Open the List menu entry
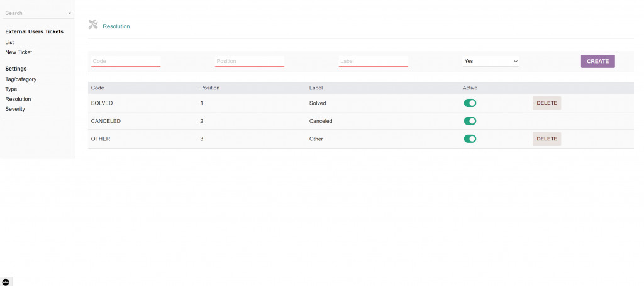 (9, 42)
